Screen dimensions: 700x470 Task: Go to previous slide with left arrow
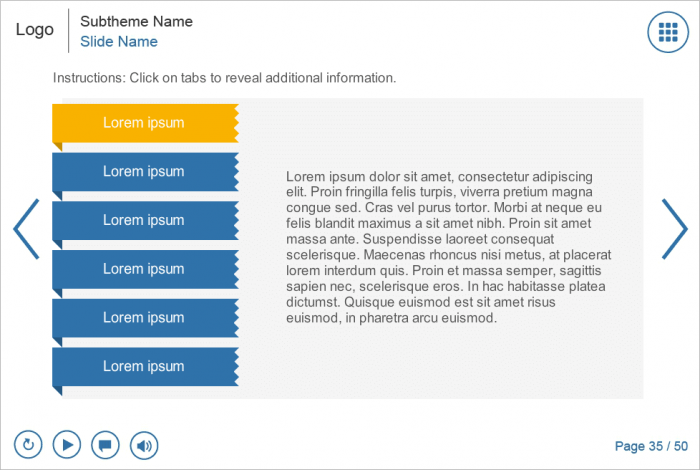point(26,229)
